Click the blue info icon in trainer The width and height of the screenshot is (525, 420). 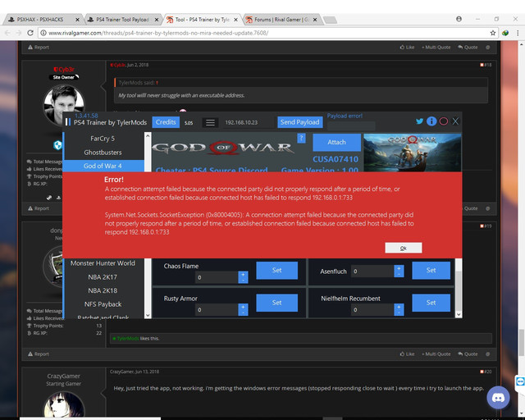point(431,121)
